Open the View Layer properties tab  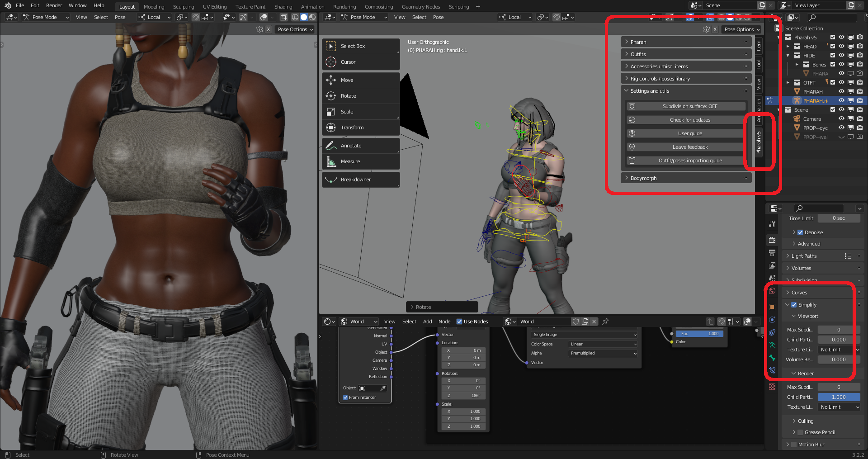pyautogui.click(x=772, y=265)
